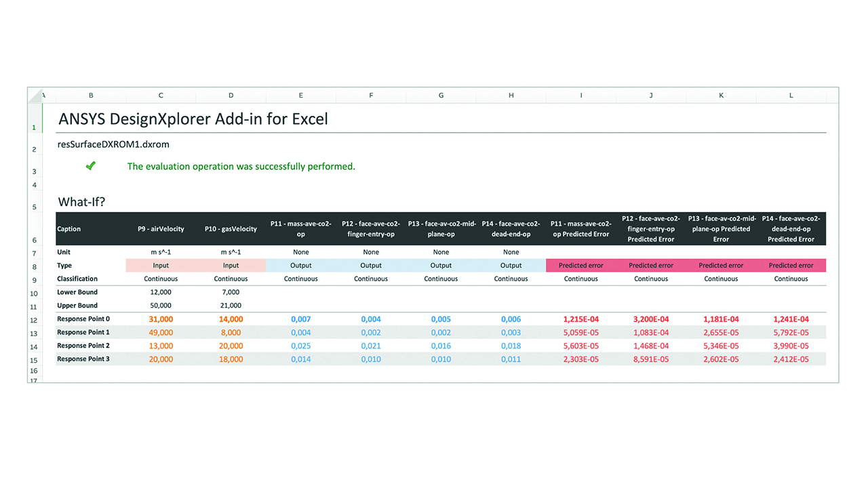Click the predicted error '3,200E-04'
The height and width of the screenshot is (488, 868).
coord(651,319)
